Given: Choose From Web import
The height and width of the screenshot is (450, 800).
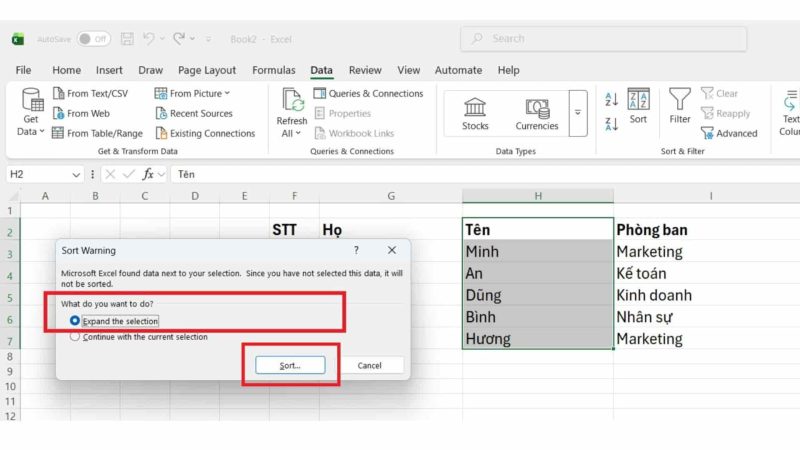Looking at the screenshot, I should pos(82,113).
